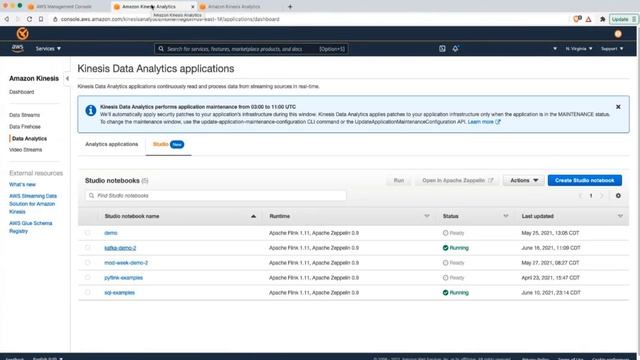Image resolution: width=640 pixels, height=360 pixels.
Task: Select the mod-week-demo-2 notebook checkbox
Action: [x=88, y=262]
